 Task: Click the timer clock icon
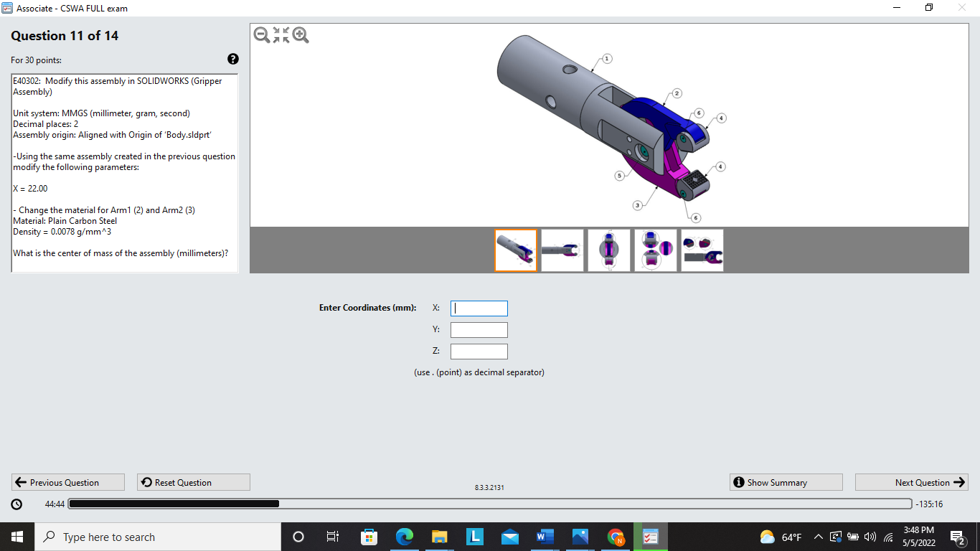click(17, 504)
